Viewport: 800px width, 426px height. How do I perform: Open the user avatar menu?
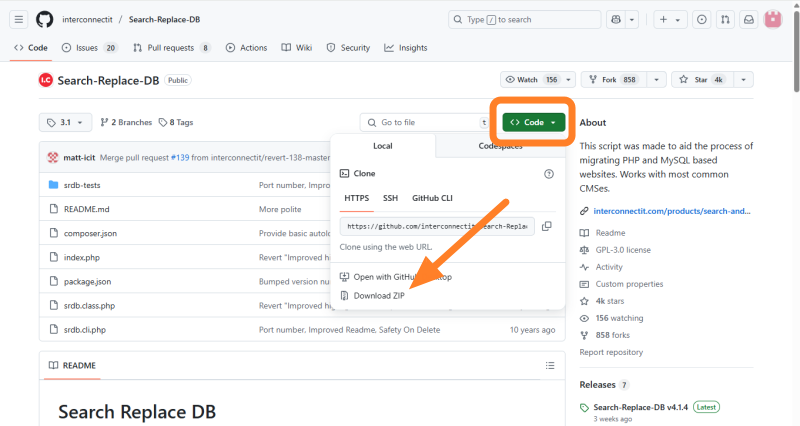(772, 19)
